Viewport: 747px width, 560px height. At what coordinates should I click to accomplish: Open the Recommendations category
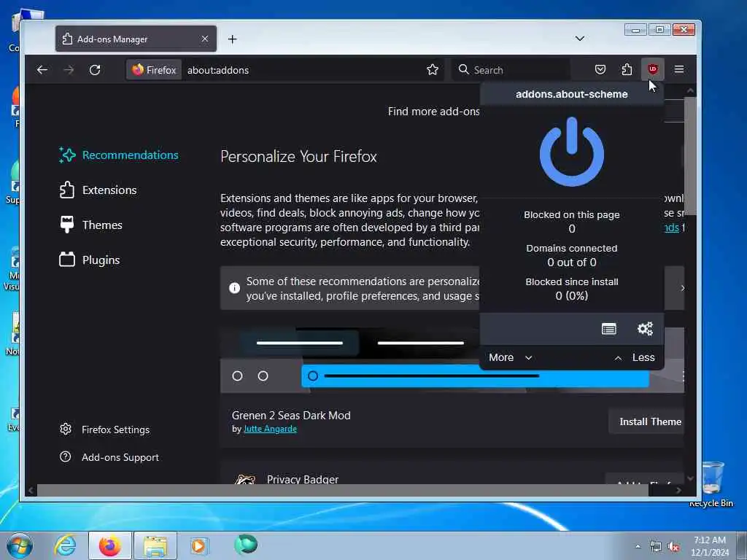pyautogui.click(x=119, y=155)
